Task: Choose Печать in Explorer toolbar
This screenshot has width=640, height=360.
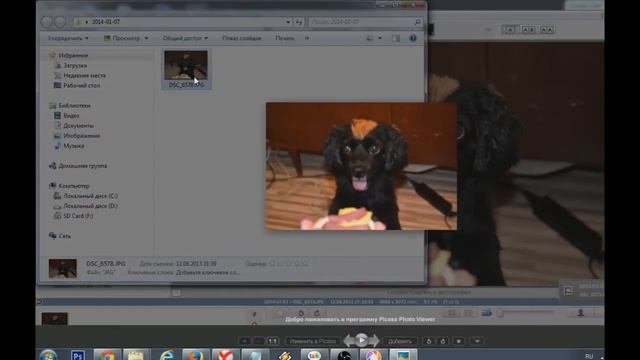Action: coord(284,38)
